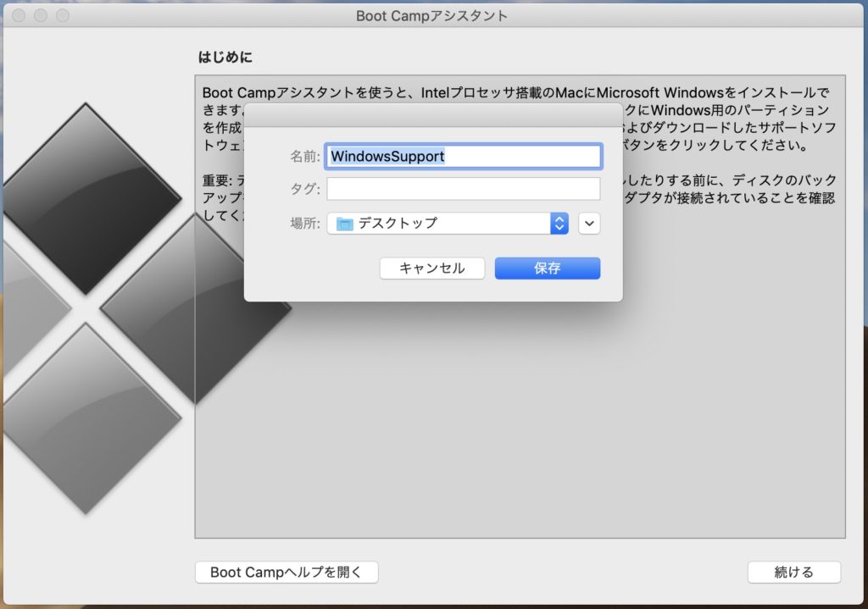The image size is (868, 609).
Task: Click the 名前 field containing WindowsSupport
Action: 464,156
